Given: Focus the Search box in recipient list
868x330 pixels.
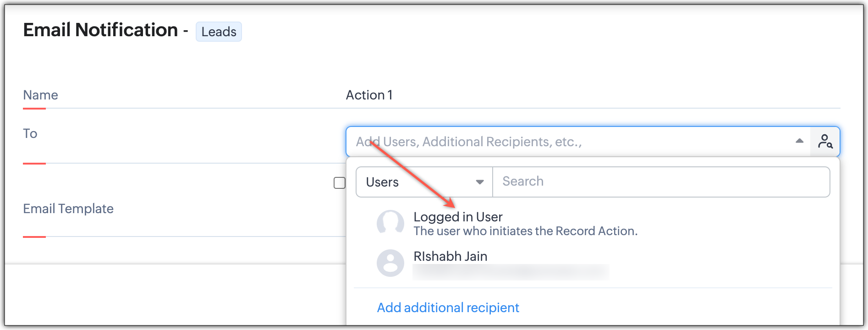Looking at the screenshot, I should [x=660, y=182].
